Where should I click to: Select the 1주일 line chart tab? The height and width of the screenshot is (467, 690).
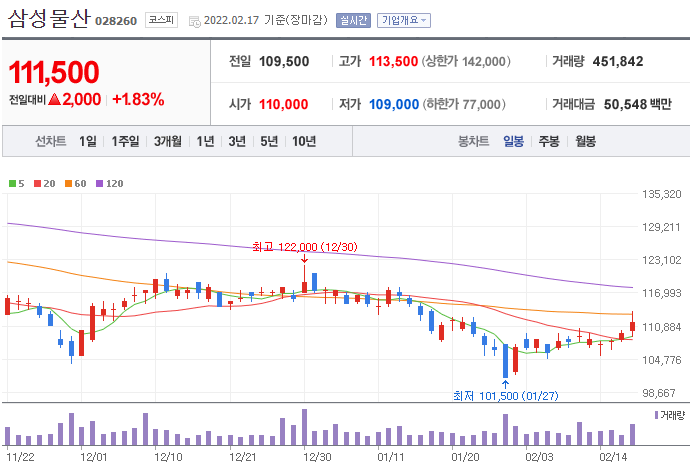[x=125, y=141]
